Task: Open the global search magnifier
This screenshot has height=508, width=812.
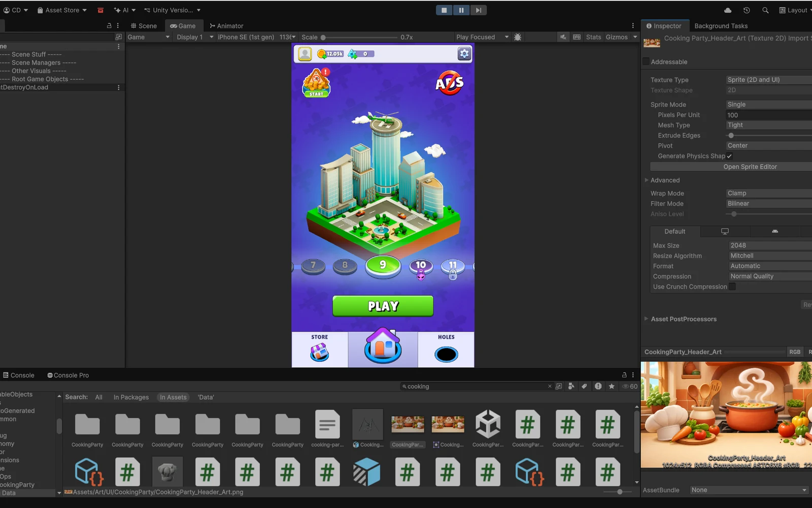Action: coord(765,10)
